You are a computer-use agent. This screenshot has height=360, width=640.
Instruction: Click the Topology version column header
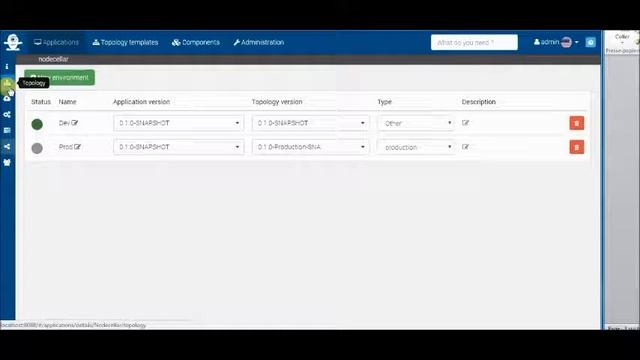277,102
